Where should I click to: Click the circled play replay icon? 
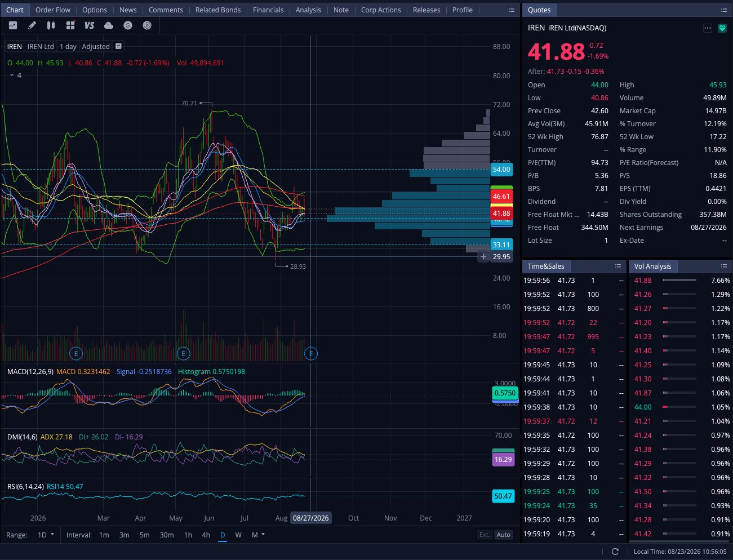[147, 25]
